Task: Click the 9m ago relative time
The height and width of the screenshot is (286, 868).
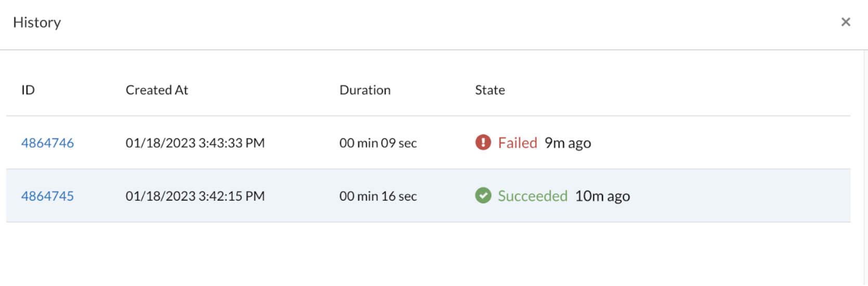Action: pos(568,143)
